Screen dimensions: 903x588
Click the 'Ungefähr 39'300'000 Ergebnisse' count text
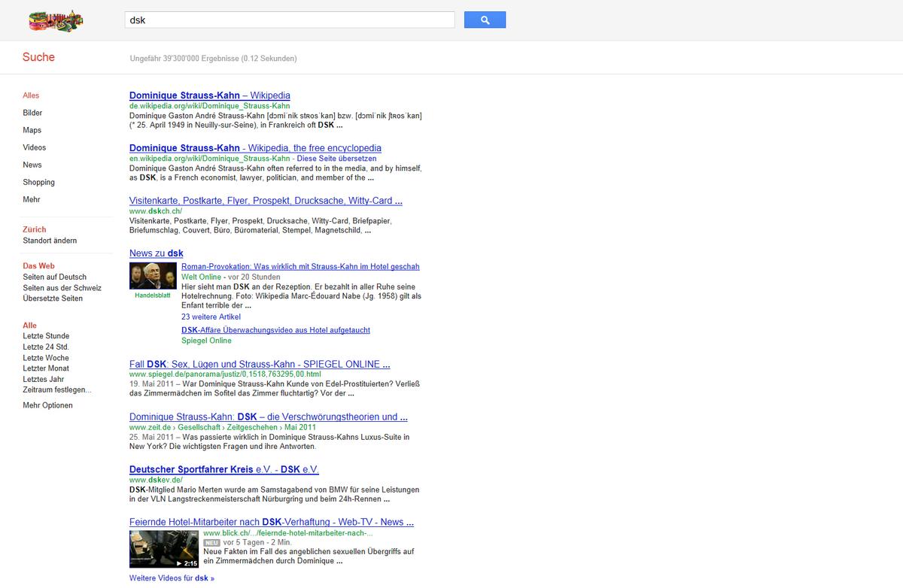214,58
